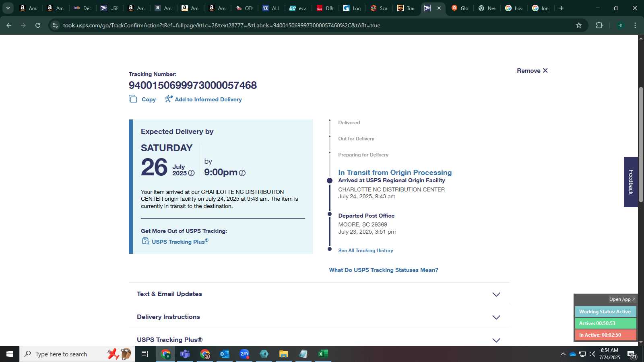Bookmark this page with the star icon
The height and width of the screenshot is (362, 644).
click(579, 25)
